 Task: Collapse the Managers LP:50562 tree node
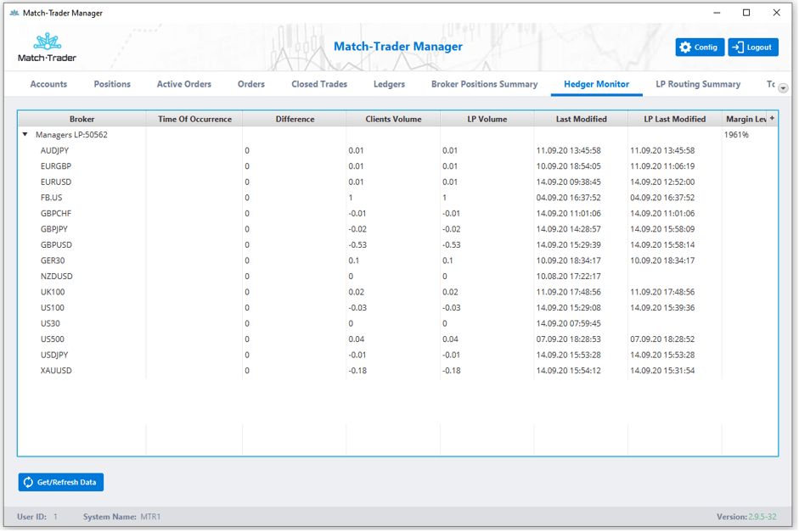[25, 135]
